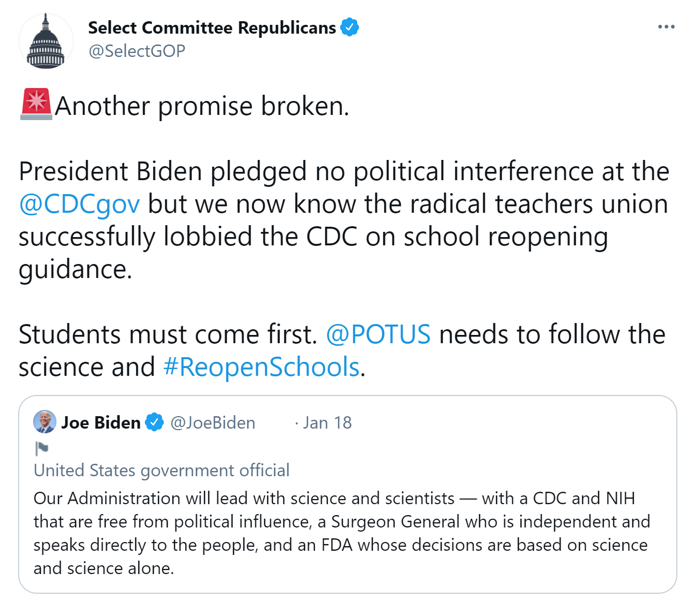This screenshot has width=696, height=616.
Task: Click the United States government official label
Action: 162,470
